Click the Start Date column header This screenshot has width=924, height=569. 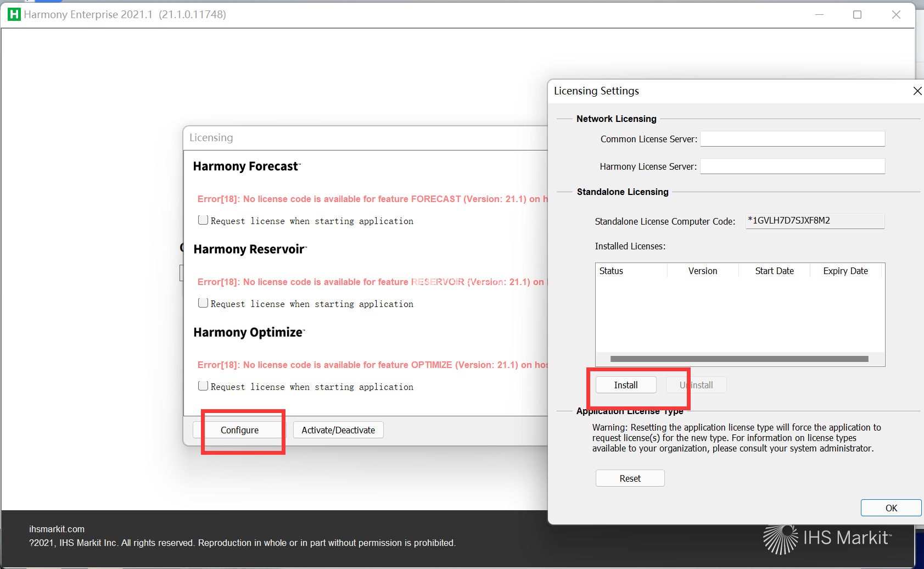tap(774, 271)
